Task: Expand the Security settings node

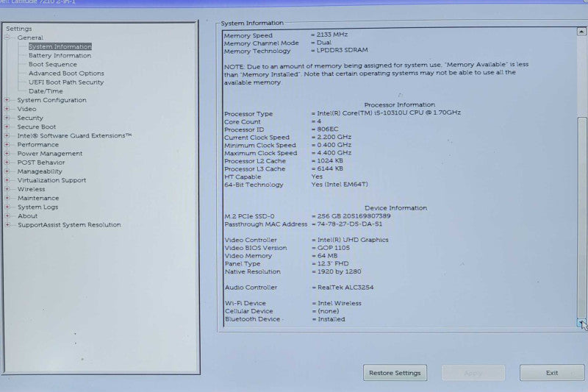Action: pyautogui.click(x=7, y=118)
